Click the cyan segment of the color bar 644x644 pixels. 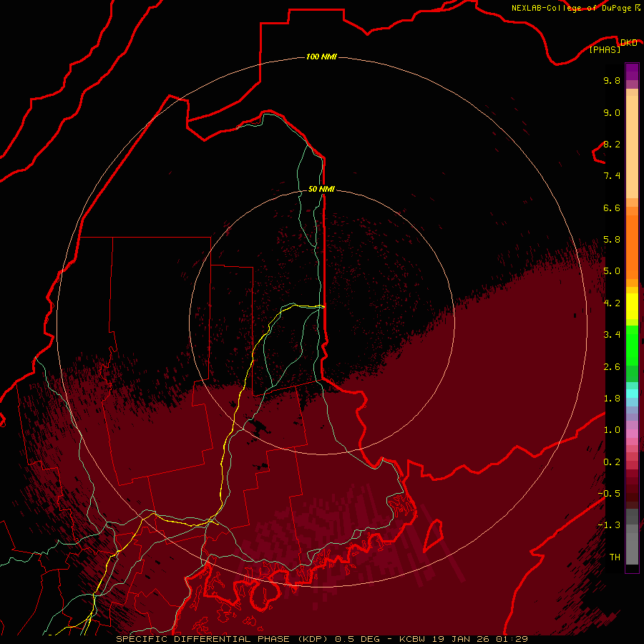point(632,394)
